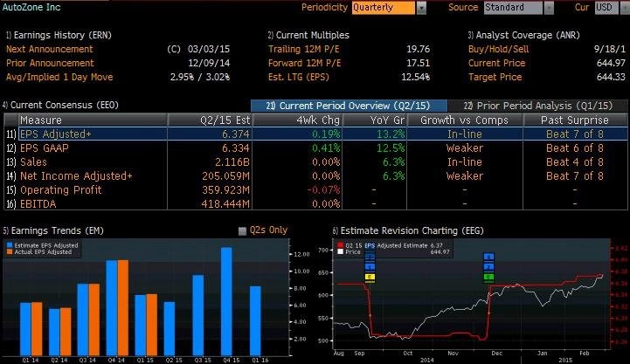630x364 pixels.
Task: Click the red Q2 15 EPS Estimate legend swatch
Action: coord(340,245)
